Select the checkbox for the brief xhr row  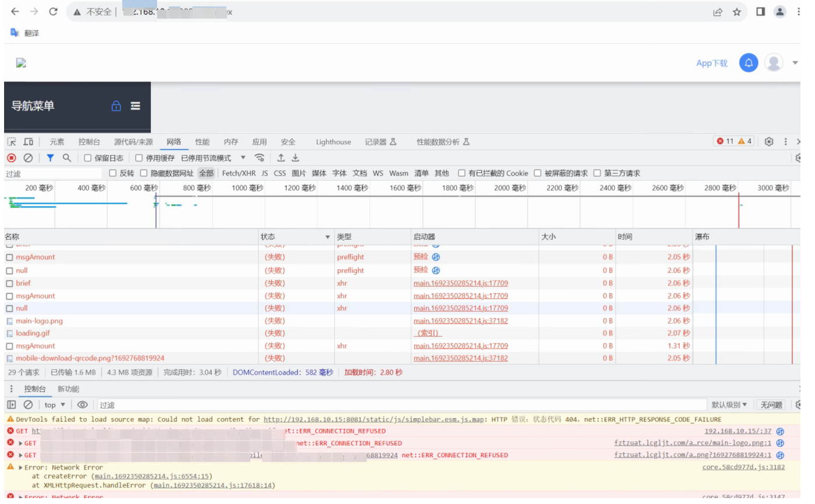coord(9,283)
